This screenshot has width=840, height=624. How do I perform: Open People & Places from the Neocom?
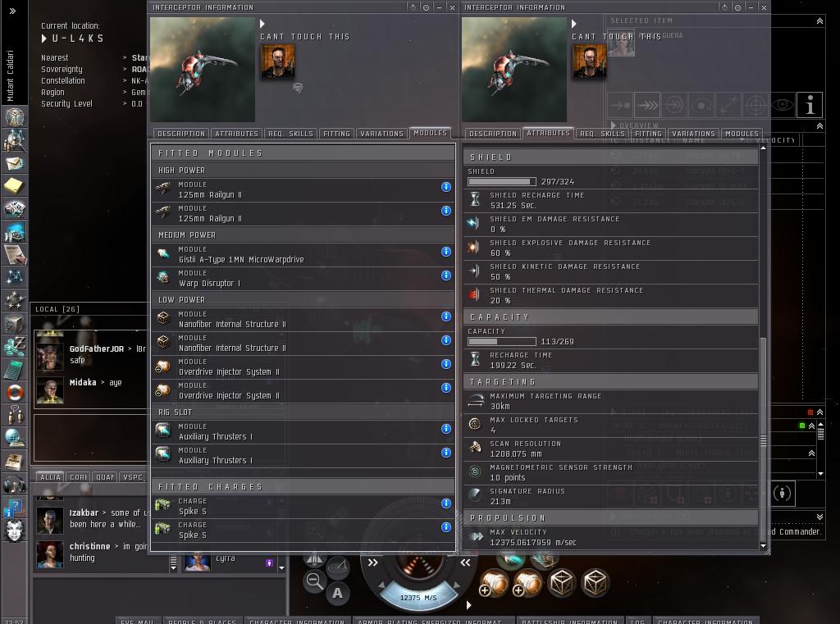15,139
